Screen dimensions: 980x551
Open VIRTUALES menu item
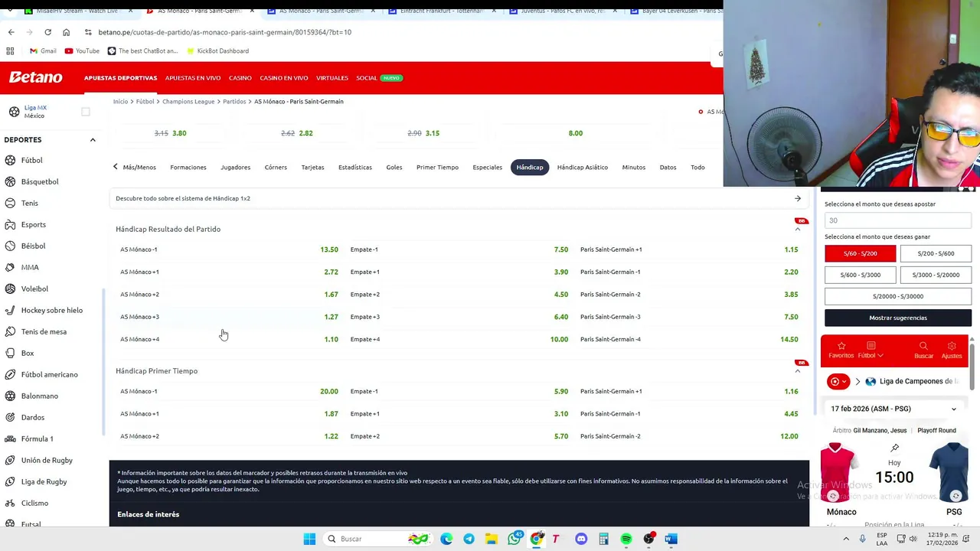click(x=332, y=78)
